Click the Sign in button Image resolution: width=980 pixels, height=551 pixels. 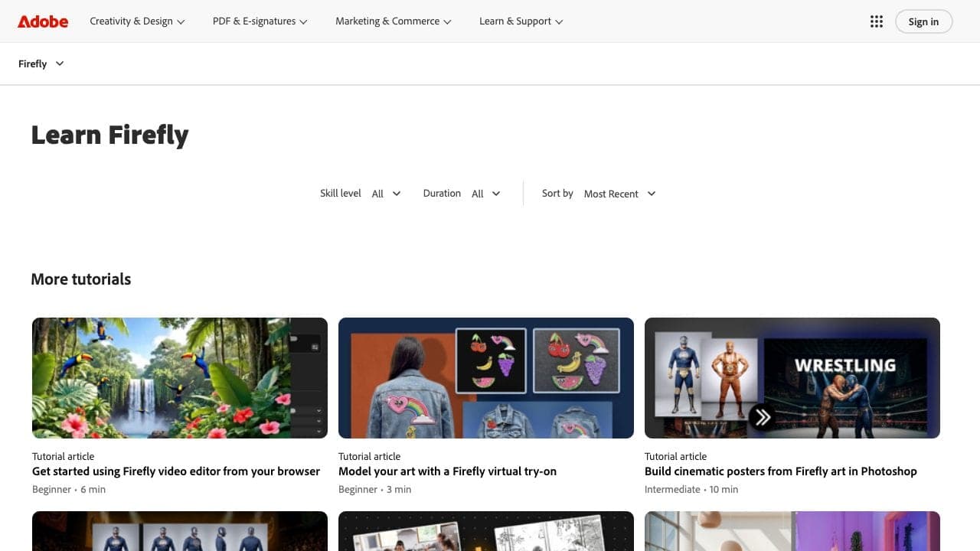[x=923, y=21]
